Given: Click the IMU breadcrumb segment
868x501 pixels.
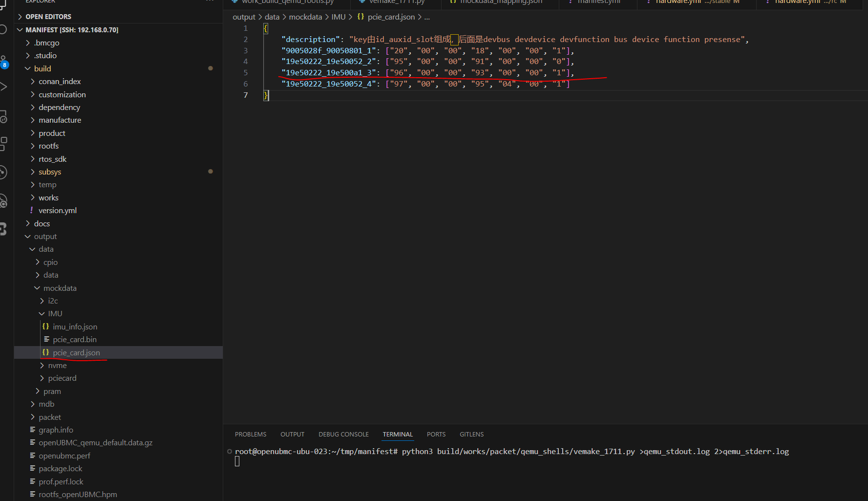Looking at the screenshot, I should (x=338, y=17).
